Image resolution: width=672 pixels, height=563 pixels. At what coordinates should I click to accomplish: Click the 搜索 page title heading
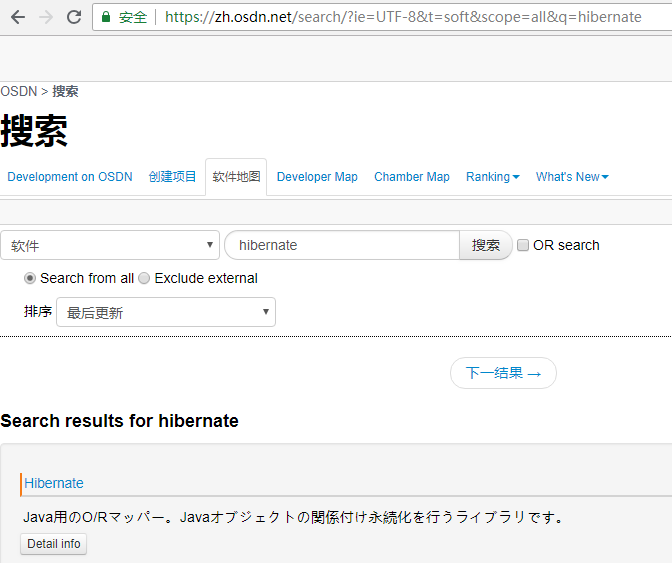[x=34, y=131]
